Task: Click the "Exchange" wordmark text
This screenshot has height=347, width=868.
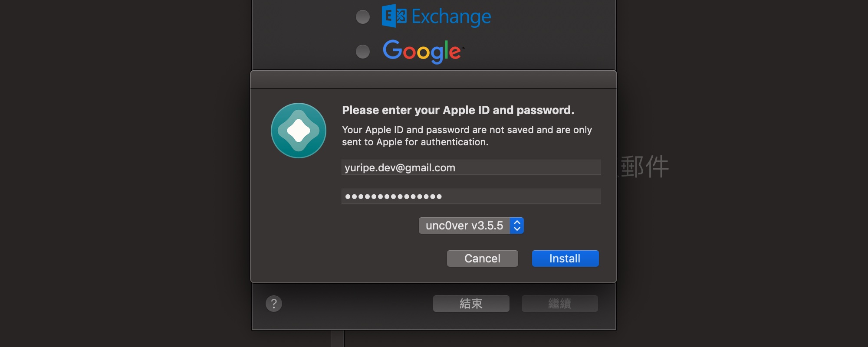Action: tap(451, 16)
